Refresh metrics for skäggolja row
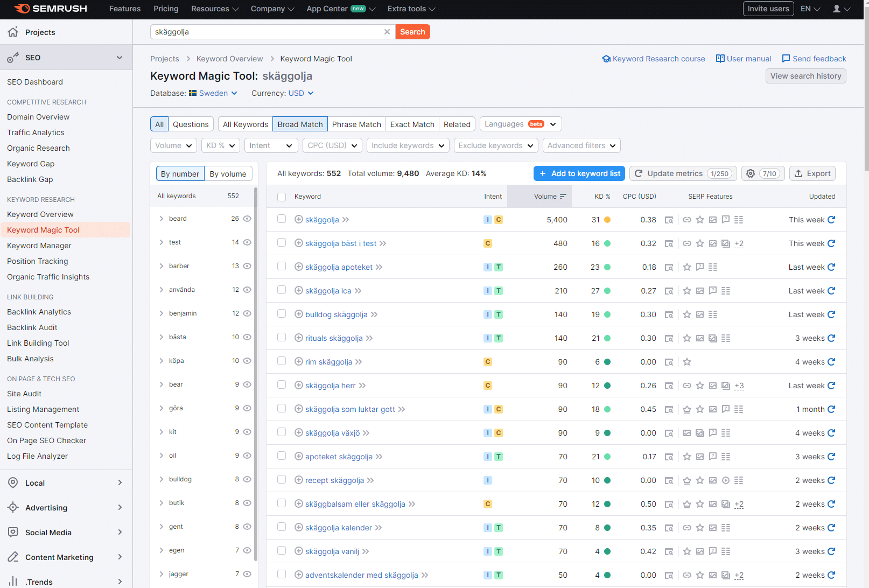869x588 pixels. (831, 220)
